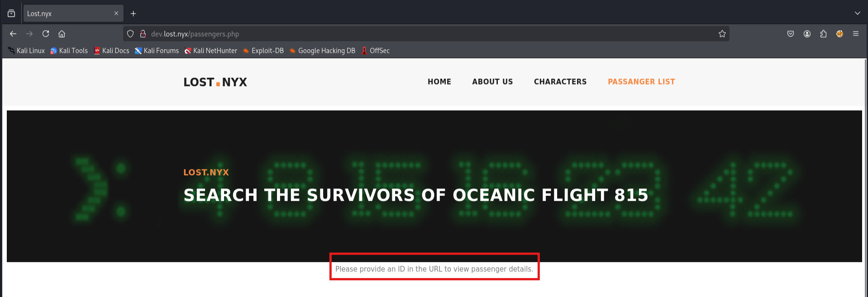868x297 pixels.
Task: Open the Firefox account icon
Action: (x=807, y=34)
